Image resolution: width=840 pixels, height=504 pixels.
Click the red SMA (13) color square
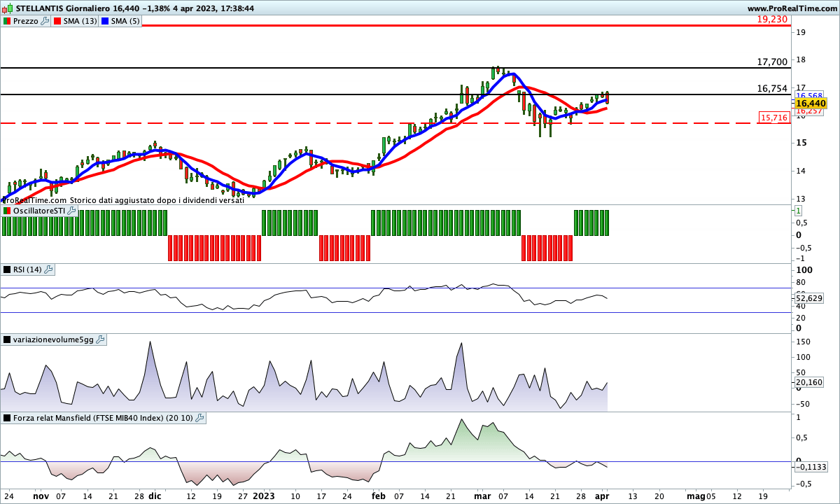click(57, 21)
